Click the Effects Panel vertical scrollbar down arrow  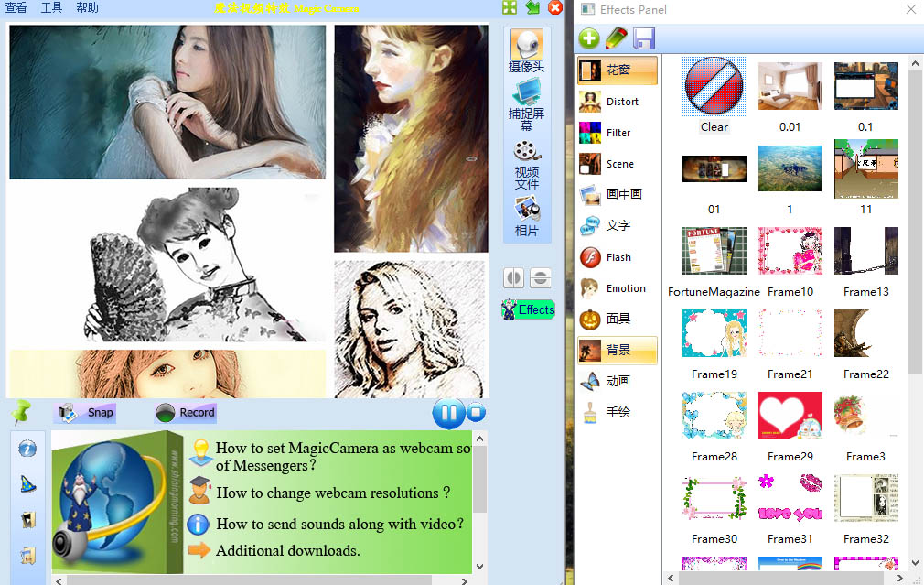(x=915, y=563)
